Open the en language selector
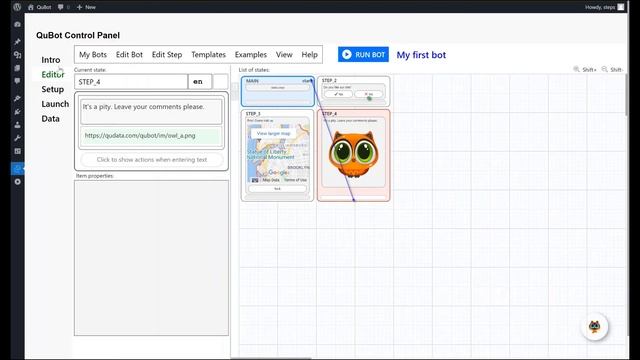The image size is (640, 360). 200,82
